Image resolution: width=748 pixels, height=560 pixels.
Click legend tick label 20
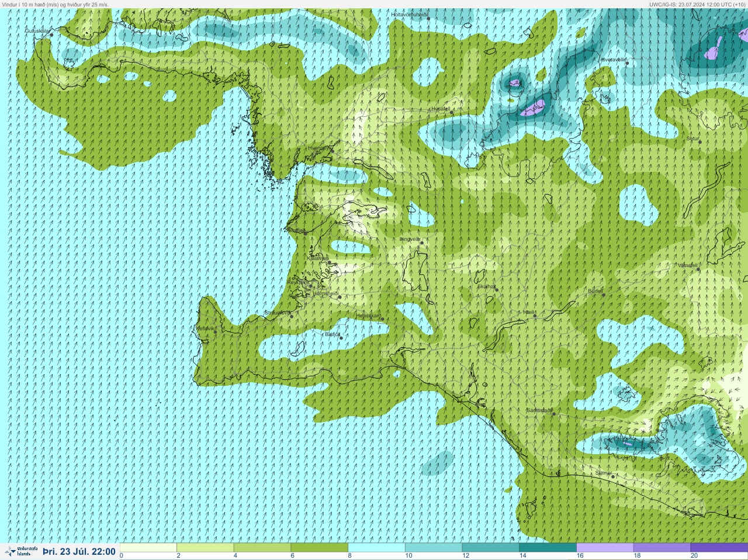click(694, 556)
